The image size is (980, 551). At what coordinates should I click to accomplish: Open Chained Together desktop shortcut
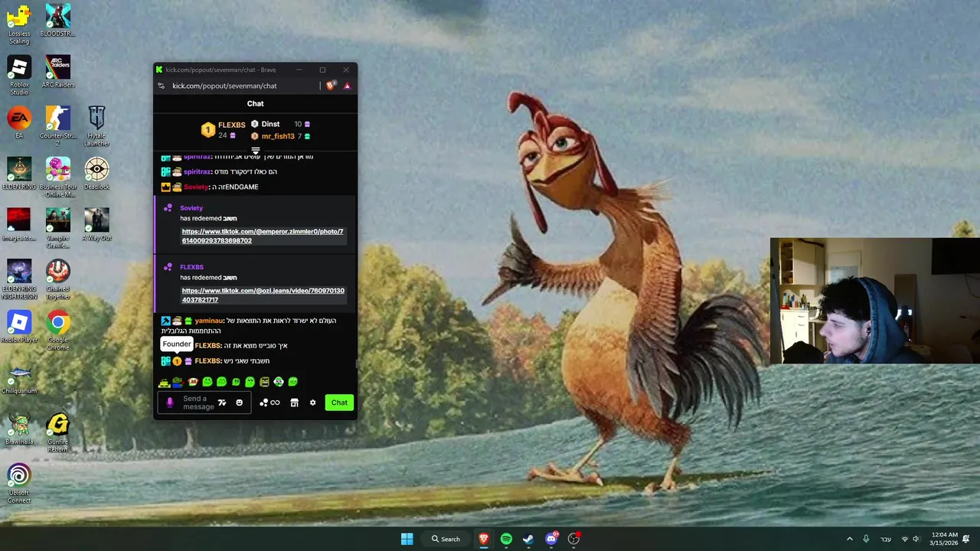pyautogui.click(x=57, y=279)
